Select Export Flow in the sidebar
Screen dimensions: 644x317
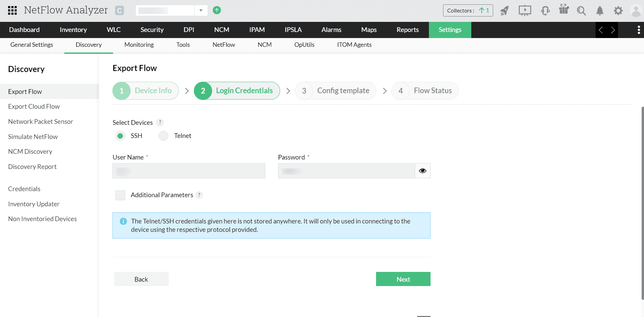coord(49,92)
